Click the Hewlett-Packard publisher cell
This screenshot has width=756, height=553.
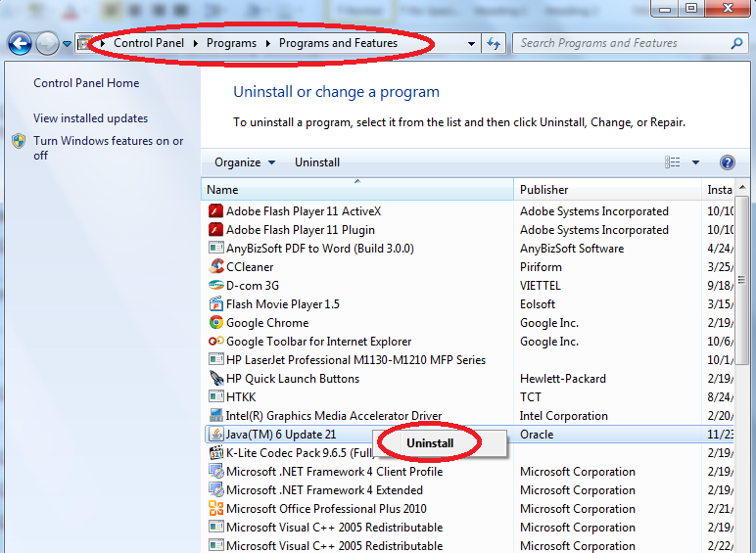[563, 379]
